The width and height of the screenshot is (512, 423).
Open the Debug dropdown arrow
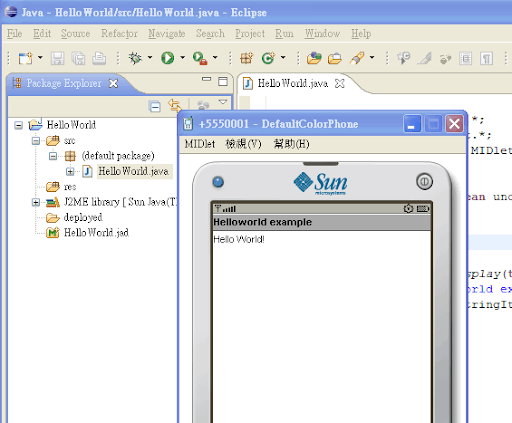150,57
